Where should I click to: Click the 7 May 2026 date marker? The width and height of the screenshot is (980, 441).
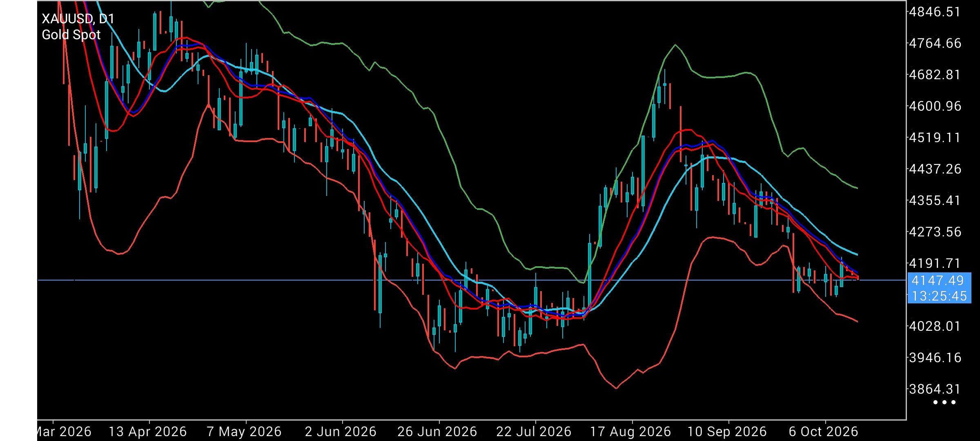pos(244,432)
